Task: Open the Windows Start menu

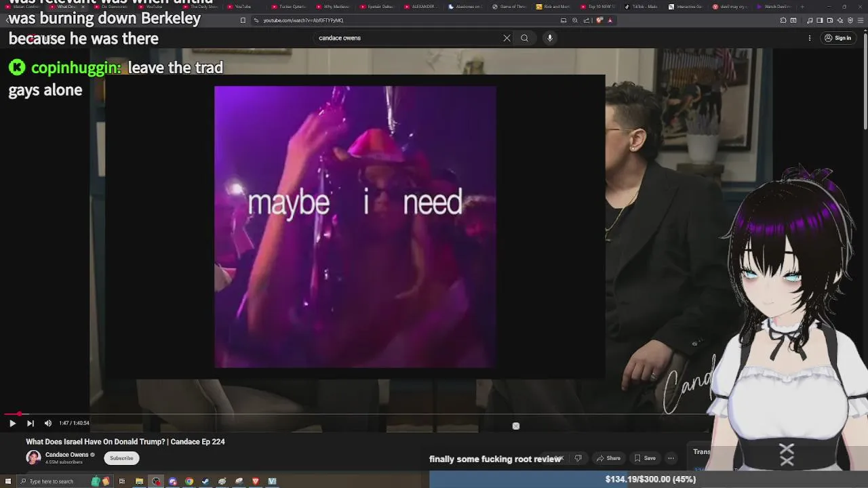Action: pos(8,481)
